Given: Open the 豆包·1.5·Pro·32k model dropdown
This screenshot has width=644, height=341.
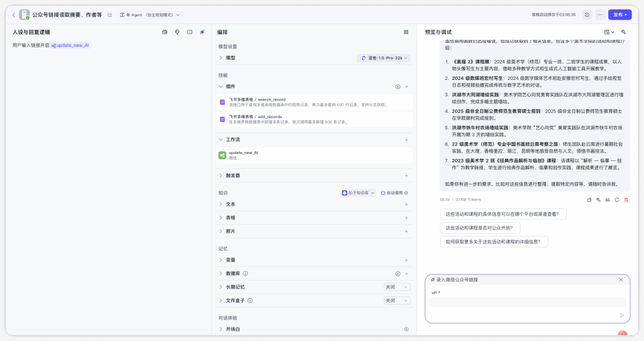Looking at the screenshot, I should (x=384, y=58).
